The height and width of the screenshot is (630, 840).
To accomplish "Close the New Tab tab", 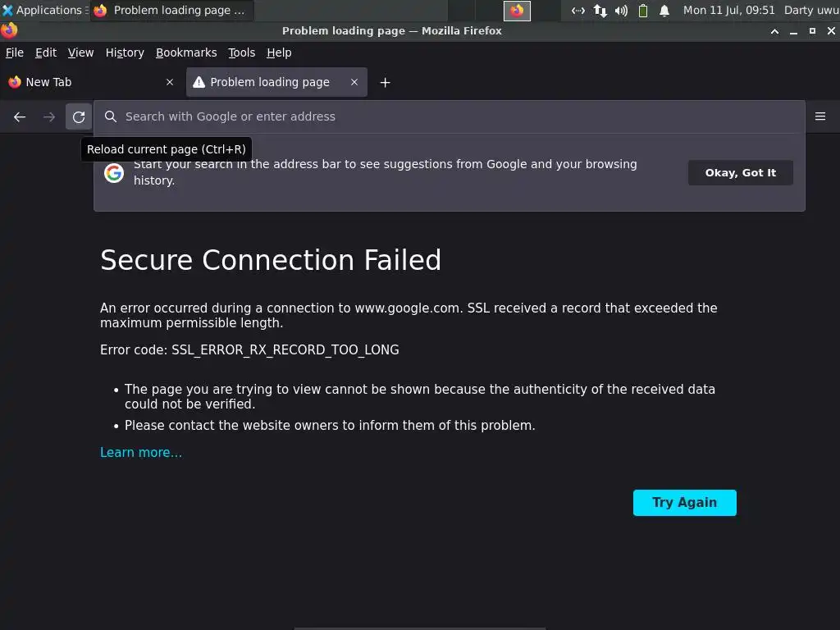I will pyautogui.click(x=170, y=82).
